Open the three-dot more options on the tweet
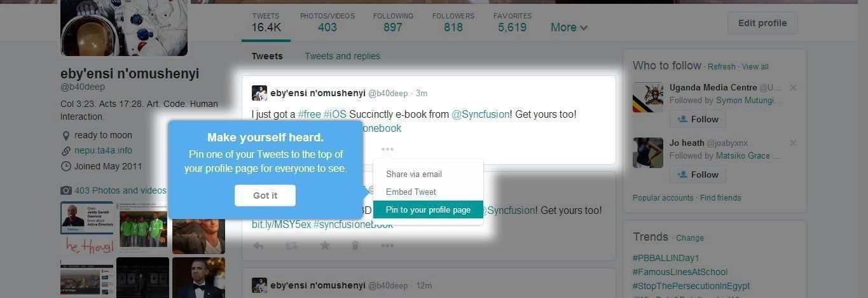This screenshot has width=868, height=298. coord(387,149)
